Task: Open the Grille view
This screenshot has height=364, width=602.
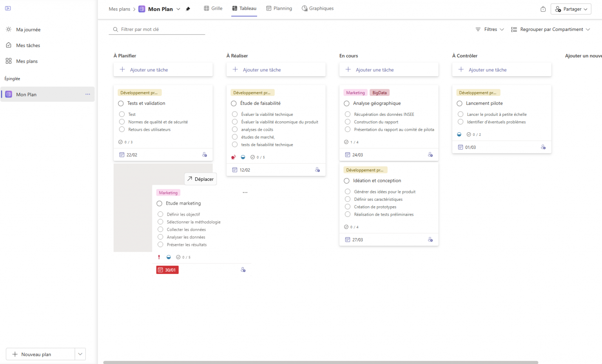Action: pyautogui.click(x=213, y=8)
